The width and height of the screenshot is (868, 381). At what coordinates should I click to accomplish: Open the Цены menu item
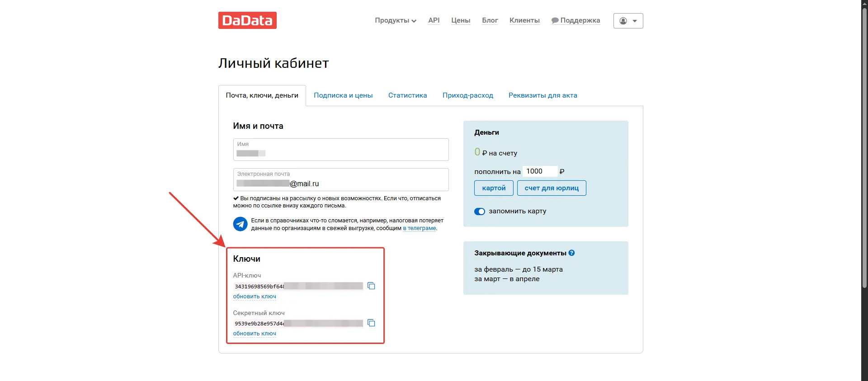pyautogui.click(x=461, y=20)
